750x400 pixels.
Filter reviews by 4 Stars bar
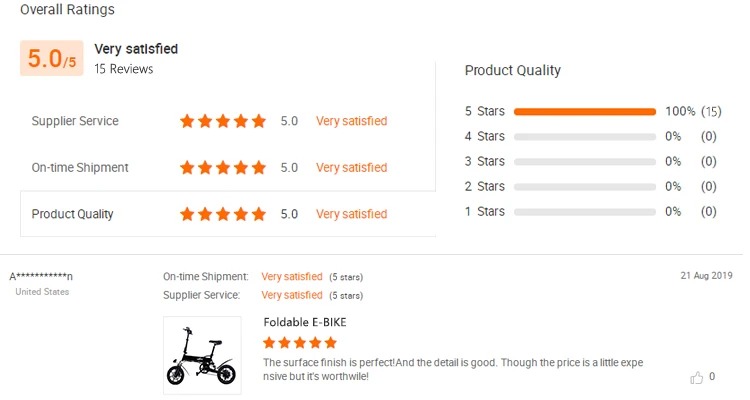(x=584, y=136)
